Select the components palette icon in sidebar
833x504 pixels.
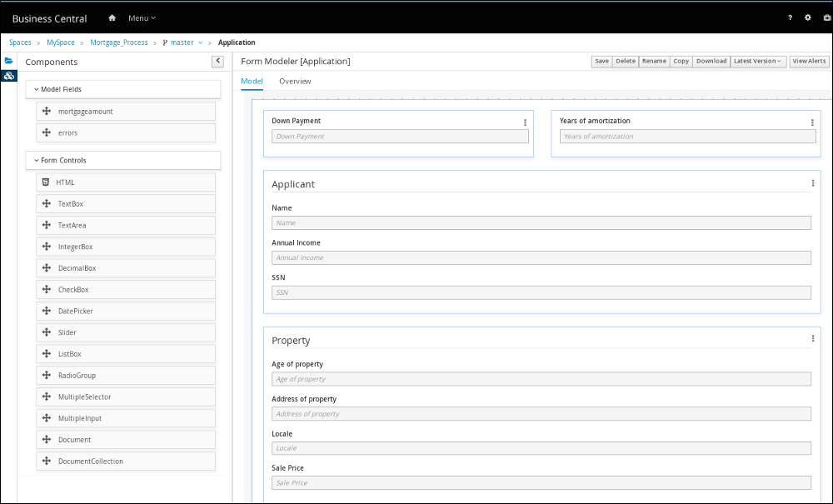(8, 76)
